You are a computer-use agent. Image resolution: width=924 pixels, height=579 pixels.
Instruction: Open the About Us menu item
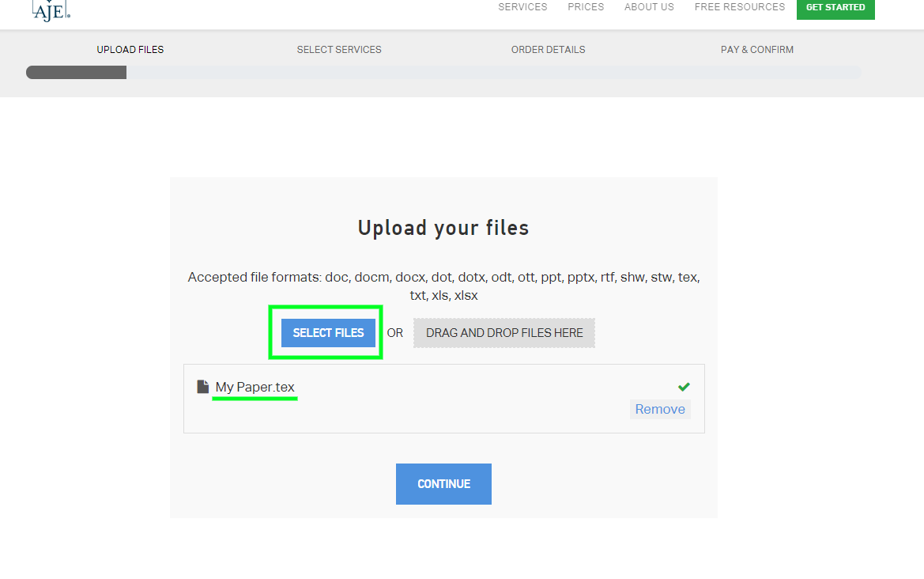point(649,7)
